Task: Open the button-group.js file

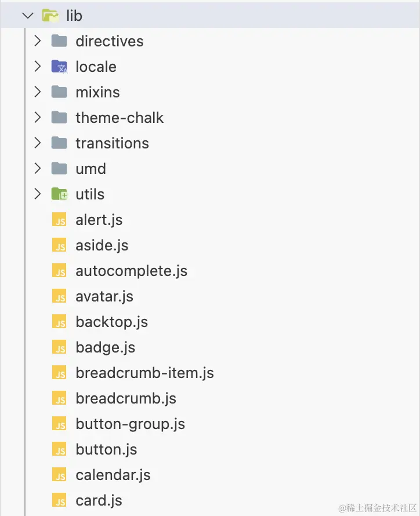Action: pyautogui.click(x=130, y=424)
